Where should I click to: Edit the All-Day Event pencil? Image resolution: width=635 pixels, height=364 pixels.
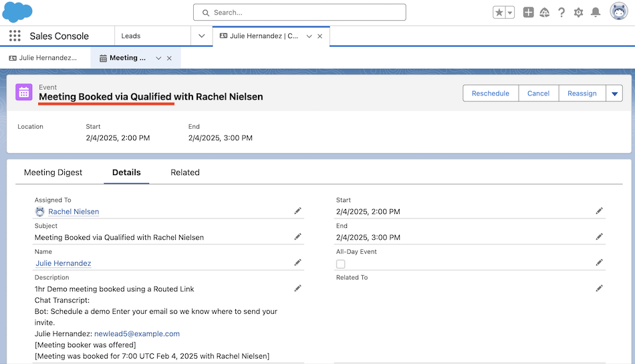coord(600,262)
